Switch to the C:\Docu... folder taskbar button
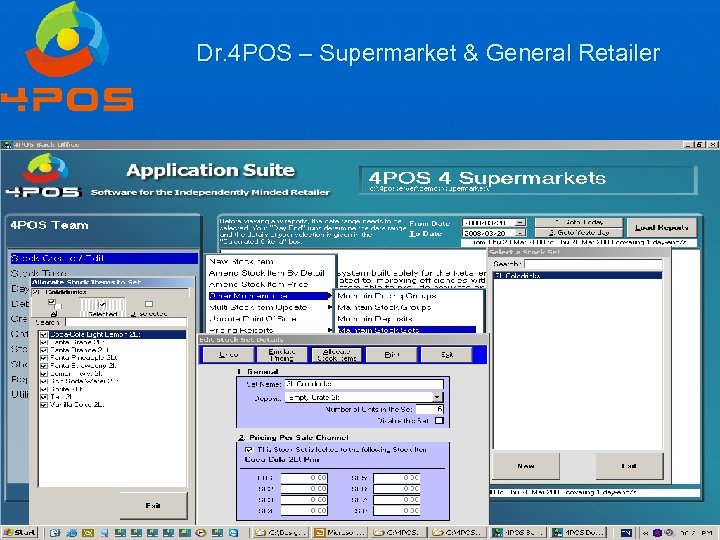The image size is (720, 540). (x=281, y=533)
